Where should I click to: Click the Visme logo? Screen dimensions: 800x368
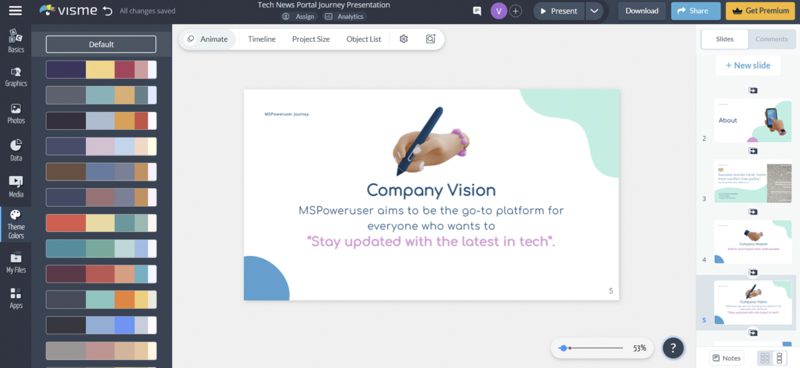(x=69, y=11)
